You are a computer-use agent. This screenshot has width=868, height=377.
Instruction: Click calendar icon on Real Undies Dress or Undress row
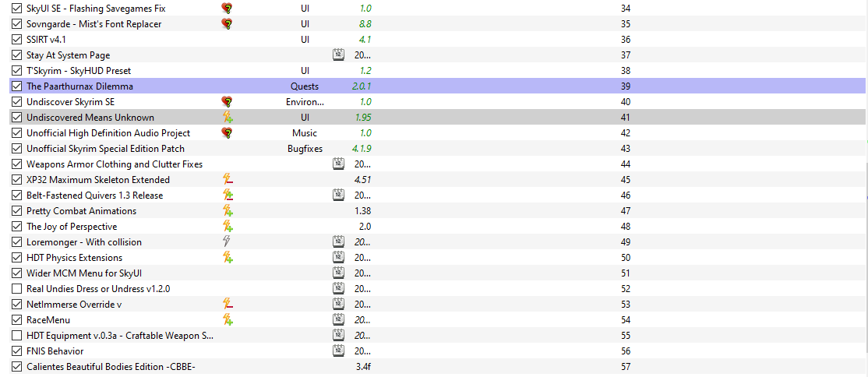click(339, 288)
